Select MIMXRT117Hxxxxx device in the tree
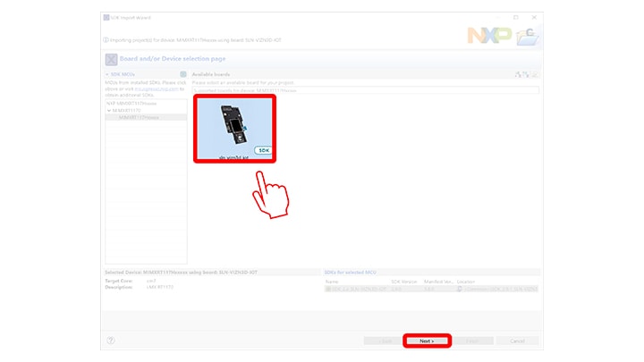Viewport: 644px width, 362px height. pyautogui.click(x=139, y=117)
